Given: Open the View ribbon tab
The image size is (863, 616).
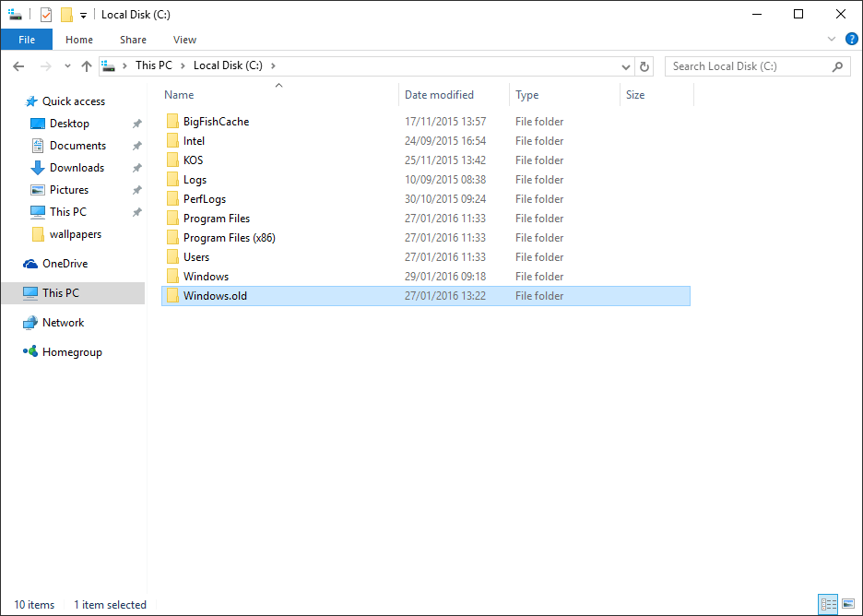Looking at the screenshot, I should pyautogui.click(x=184, y=40).
